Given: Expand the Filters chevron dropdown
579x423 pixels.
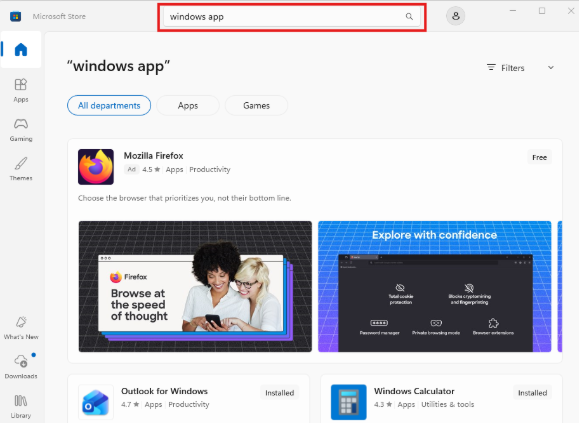Looking at the screenshot, I should 551,68.
